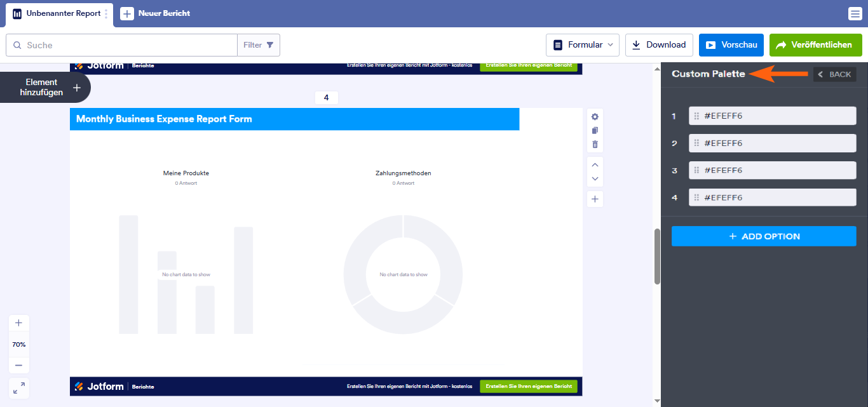Open the Vorschau preview
Viewport: 868px width, 407px height.
coord(731,45)
